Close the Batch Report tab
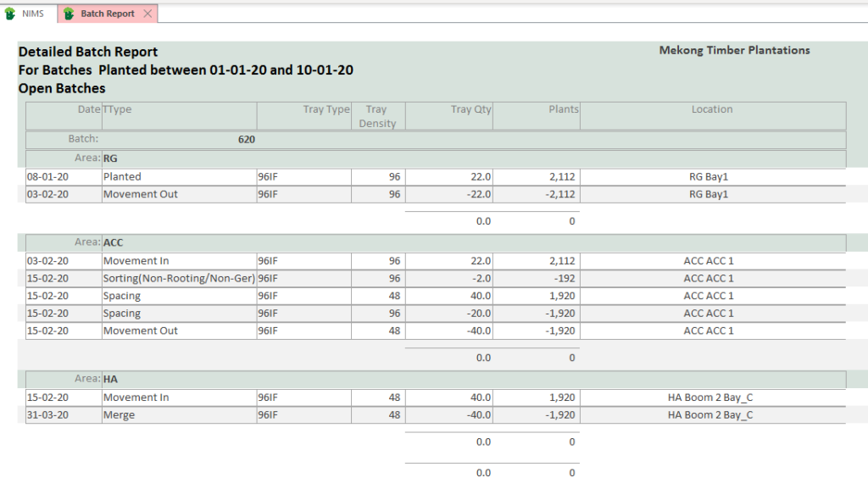This screenshot has height=489, width=868. [147, 14]
